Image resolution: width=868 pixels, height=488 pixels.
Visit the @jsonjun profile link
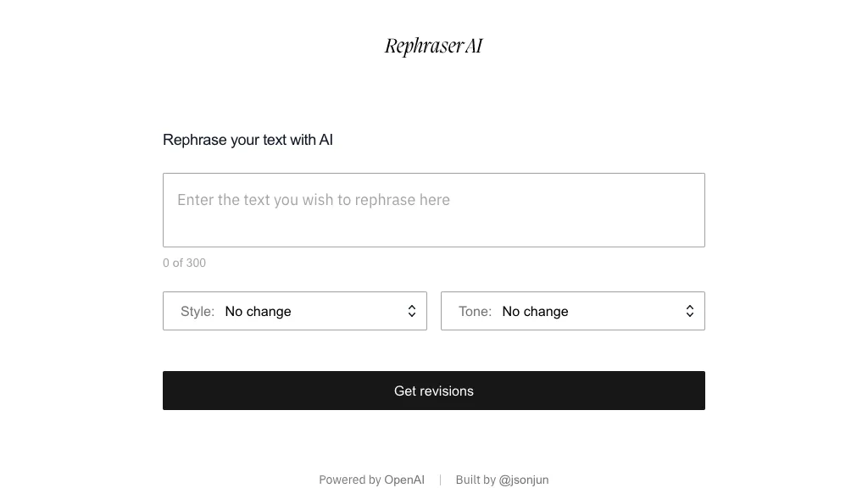pyautogui.click(x=524, y=480)
